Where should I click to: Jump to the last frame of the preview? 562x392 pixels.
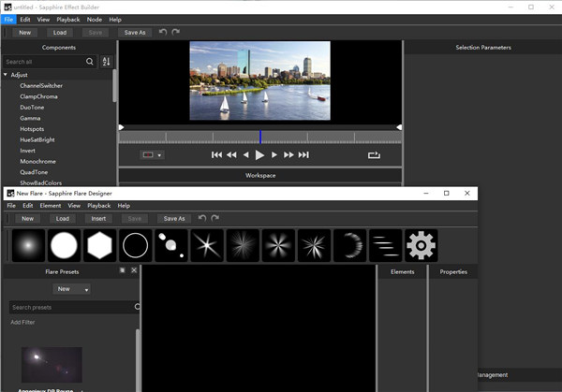click(x=303, y=154)
